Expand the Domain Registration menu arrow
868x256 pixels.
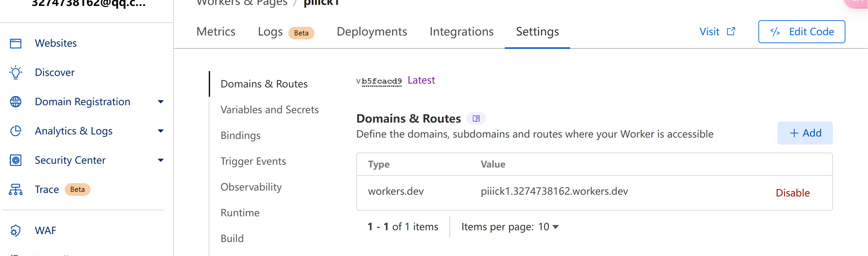tap(160, 102)
